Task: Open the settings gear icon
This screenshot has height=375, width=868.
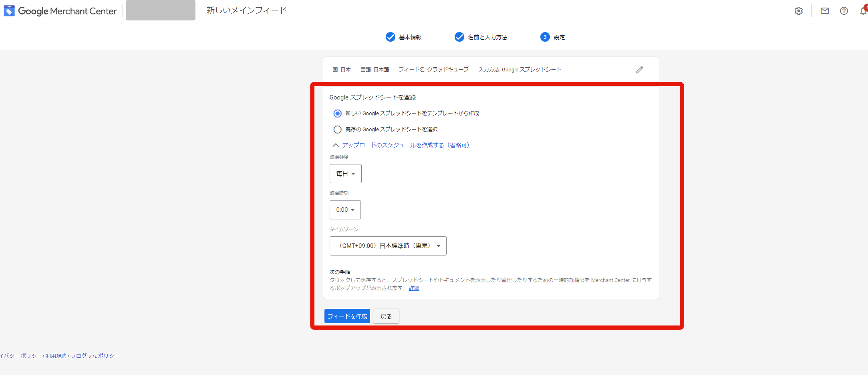Action: [x=799, y=11]
